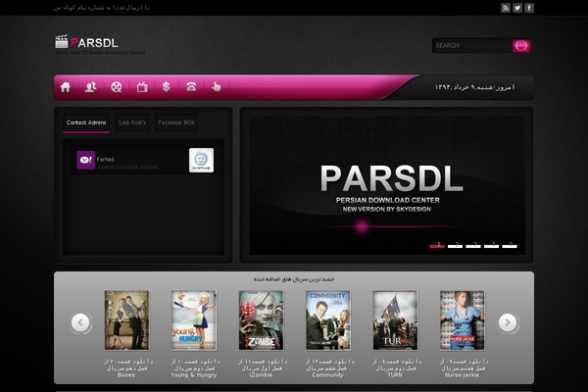Click the Persian SMS notice text at top
The height and width of the screenshot is (392, 588).
[x=101, y=8]
